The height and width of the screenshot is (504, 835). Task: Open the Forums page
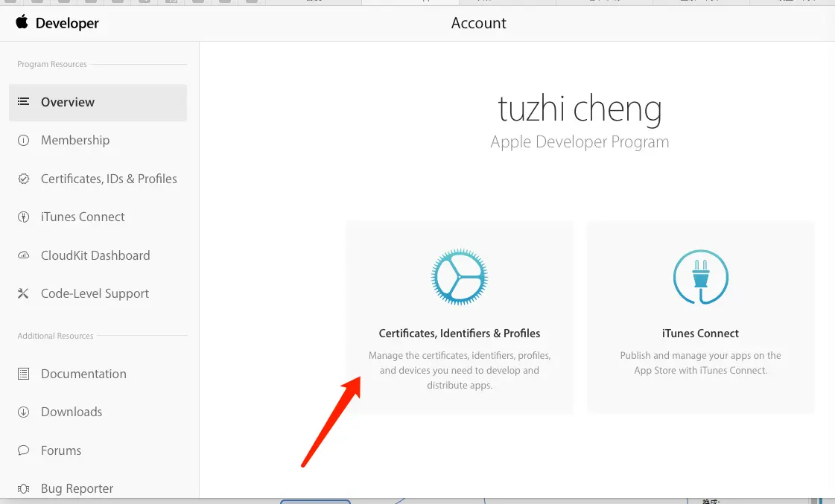[x=61, y=450]
